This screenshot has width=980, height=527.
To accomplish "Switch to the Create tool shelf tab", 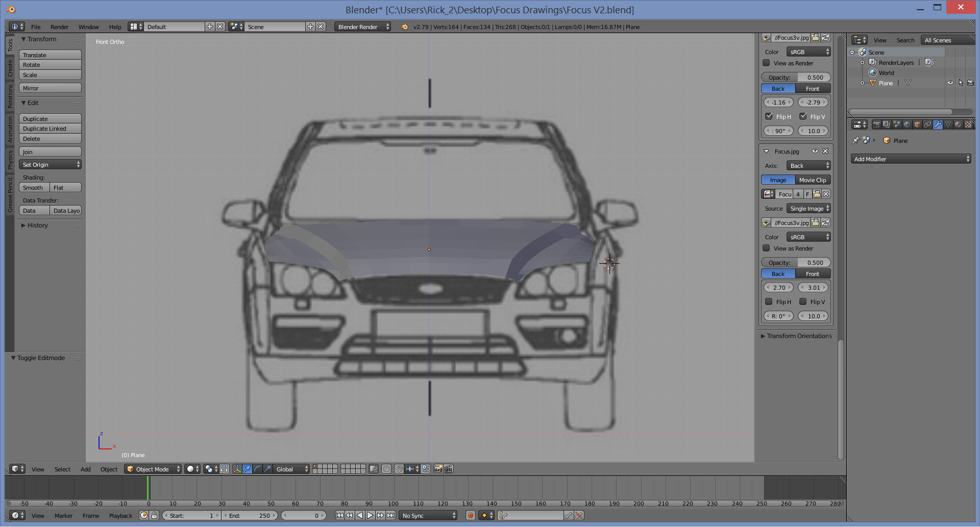I will pos(10,68).
